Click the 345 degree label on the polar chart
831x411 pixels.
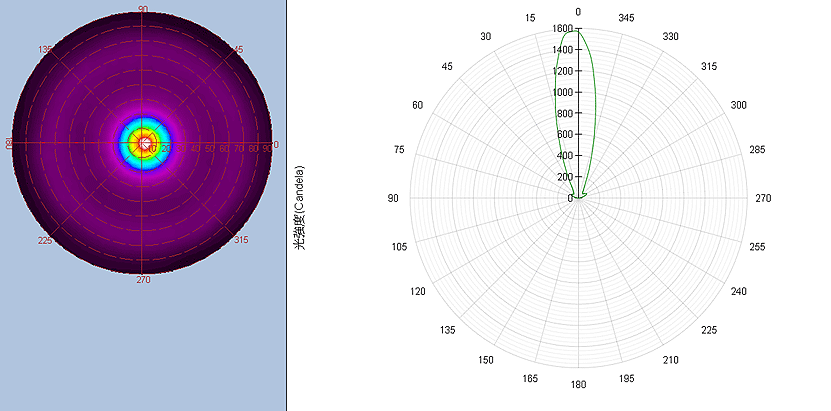(x=627, y=18)
